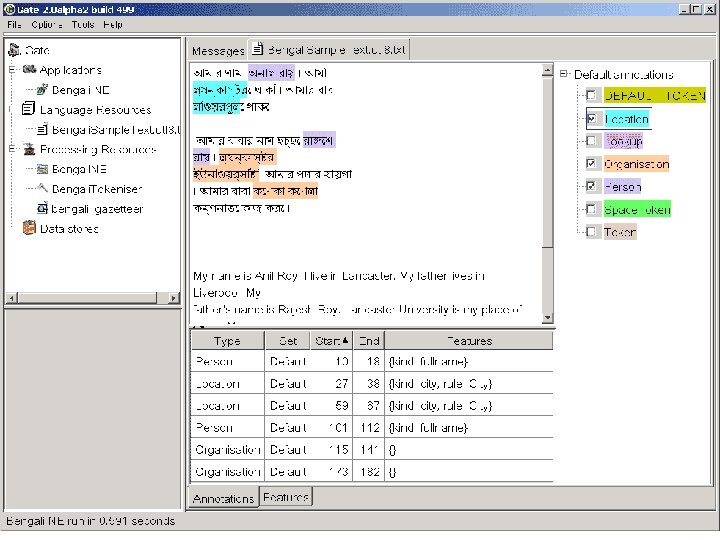720x540 pixels.
Task: Select the Bengali Tokeniser resource icon
Action: [x=42, y=189]
